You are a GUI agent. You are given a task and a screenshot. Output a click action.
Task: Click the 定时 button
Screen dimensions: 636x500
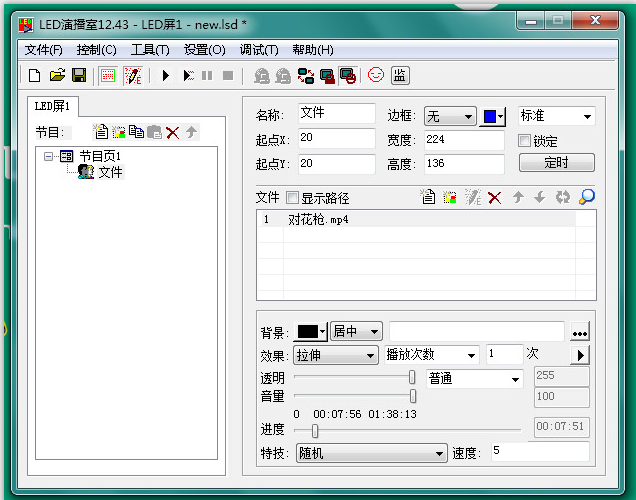point(556,162)
